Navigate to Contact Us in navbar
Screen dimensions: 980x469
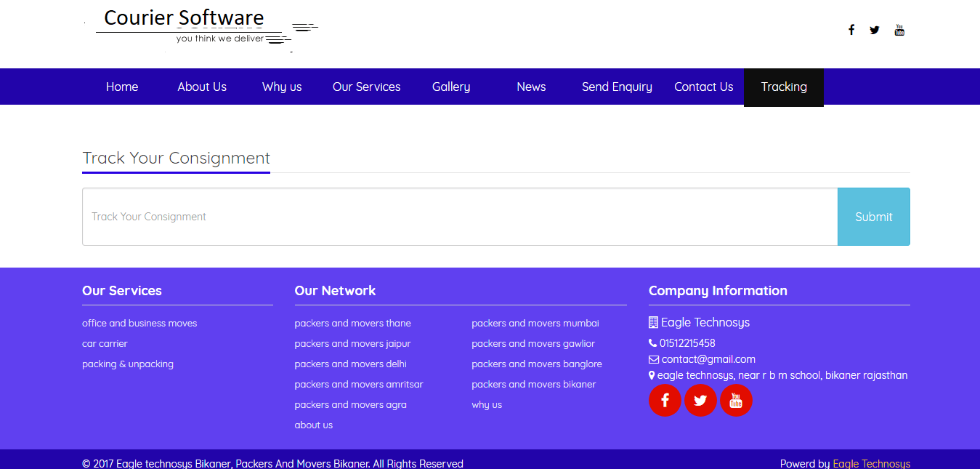[703, 87]
